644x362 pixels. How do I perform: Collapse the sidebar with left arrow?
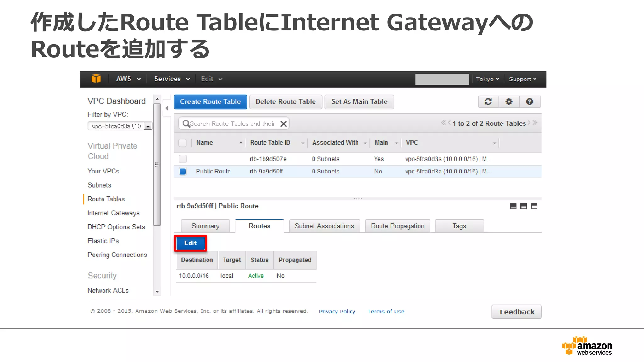click(167, 108)
